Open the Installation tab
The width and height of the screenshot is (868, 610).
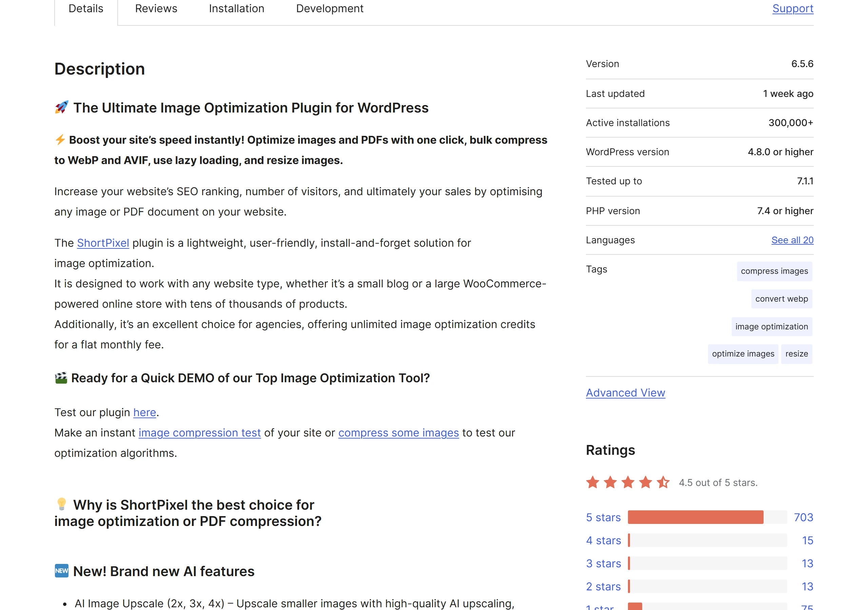point(237,9)
